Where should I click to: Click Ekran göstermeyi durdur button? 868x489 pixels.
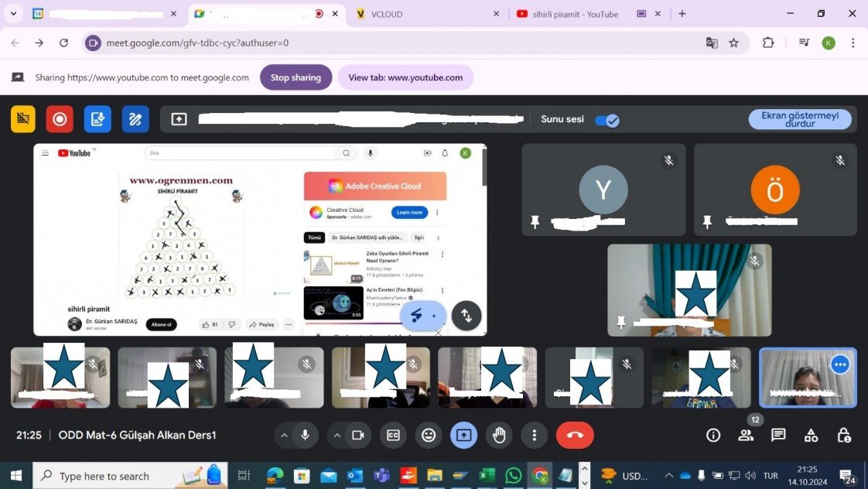[x=800, y=119]
